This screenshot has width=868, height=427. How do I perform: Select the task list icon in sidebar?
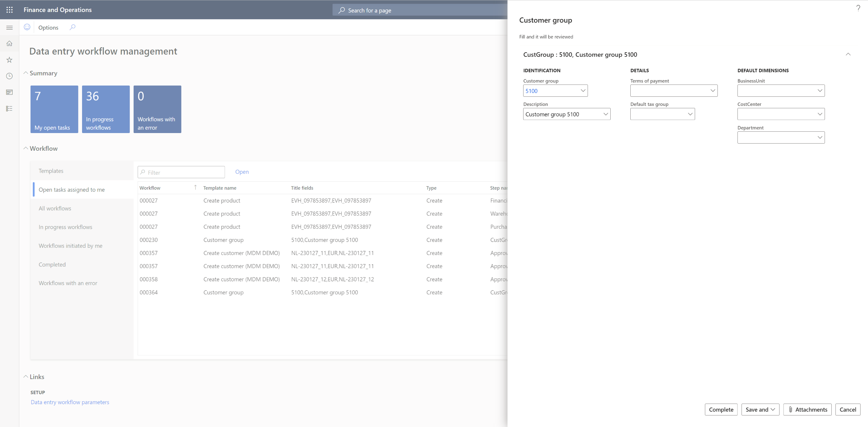9,108
